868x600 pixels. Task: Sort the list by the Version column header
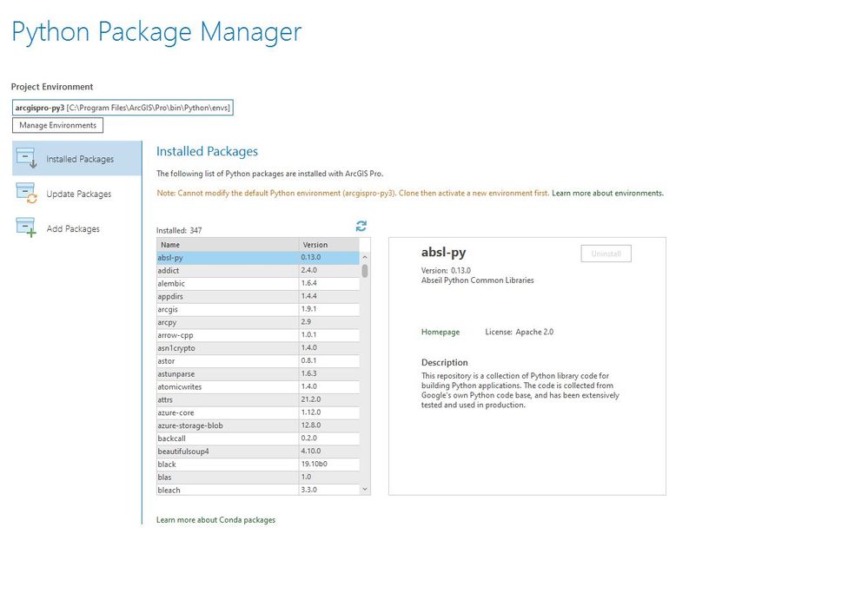click(x=328, y=244)
